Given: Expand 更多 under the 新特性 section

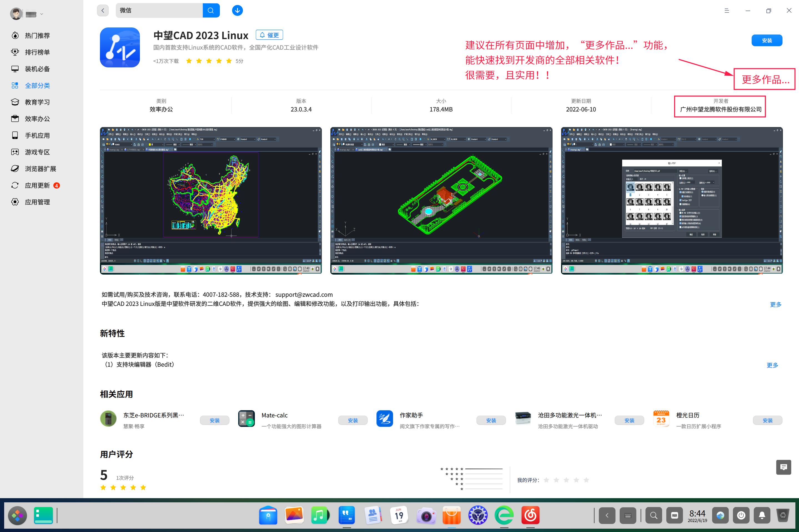Looking at the screenshot, I should (773, 365).
